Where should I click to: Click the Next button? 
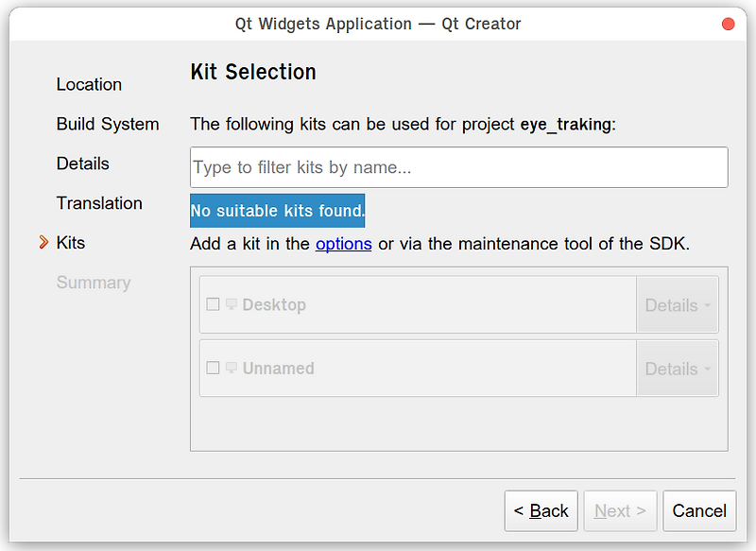(620, 510)
